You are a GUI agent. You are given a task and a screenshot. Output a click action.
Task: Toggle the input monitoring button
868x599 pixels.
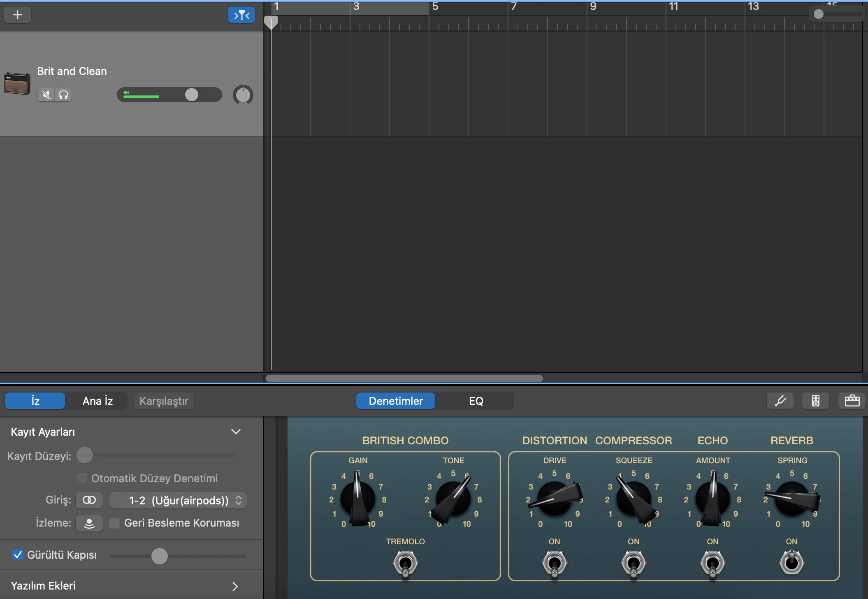[89, 523]
